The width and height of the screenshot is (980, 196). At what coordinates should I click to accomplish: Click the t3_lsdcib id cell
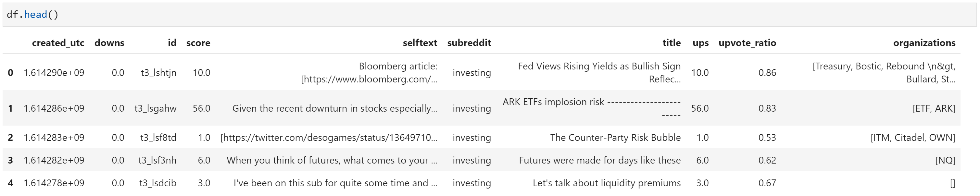[157, 183]
